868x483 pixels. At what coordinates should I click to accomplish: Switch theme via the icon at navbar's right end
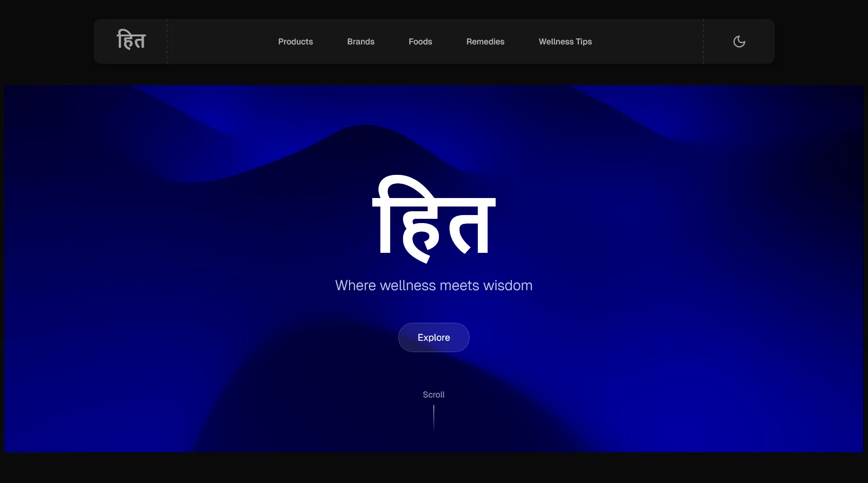click(x=739, y=41)
